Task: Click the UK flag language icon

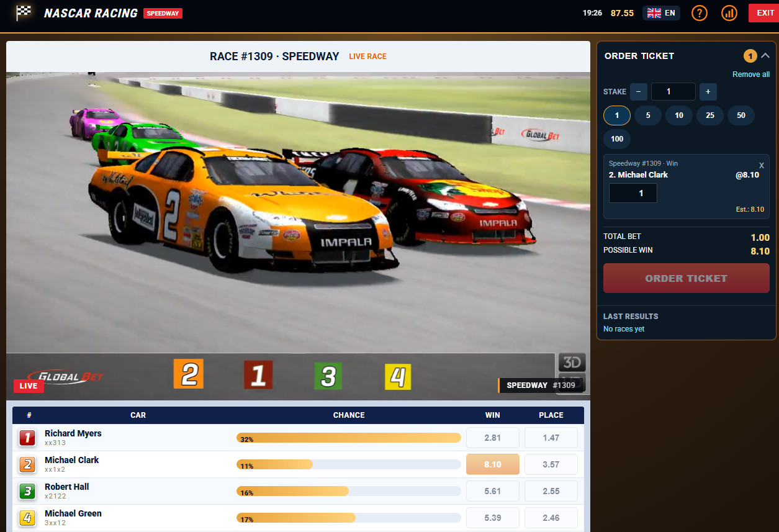Action: [x=654, y=13]
